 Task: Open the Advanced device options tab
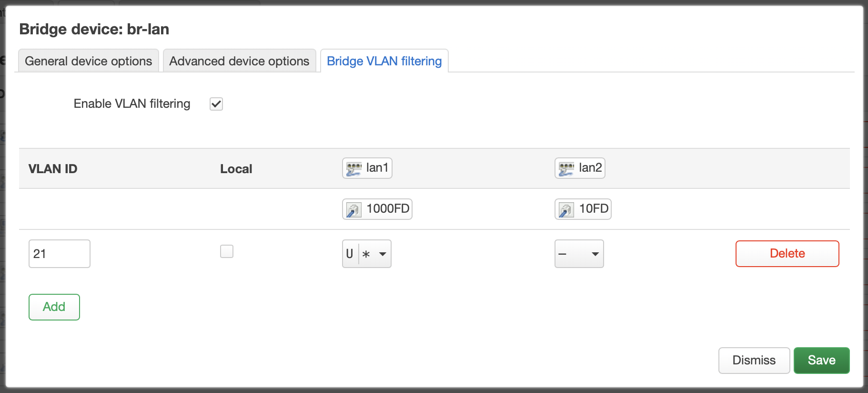click(x=240, y=61)
